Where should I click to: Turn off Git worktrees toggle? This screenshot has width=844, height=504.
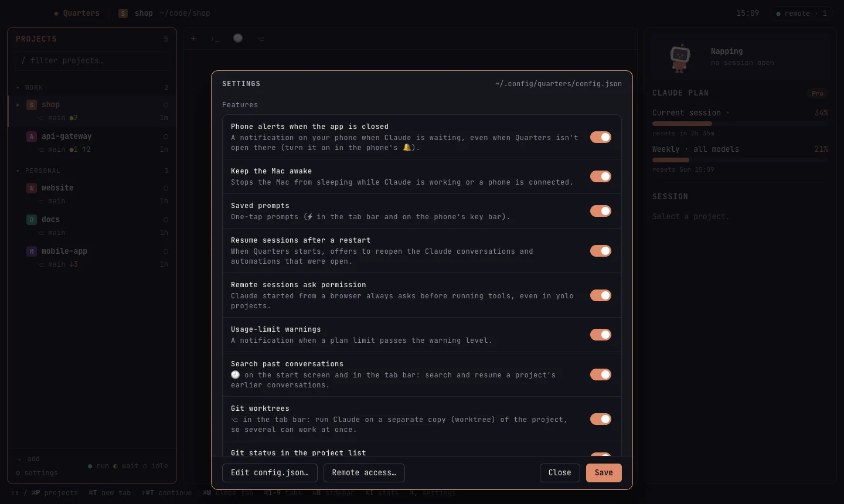(601, 419)
